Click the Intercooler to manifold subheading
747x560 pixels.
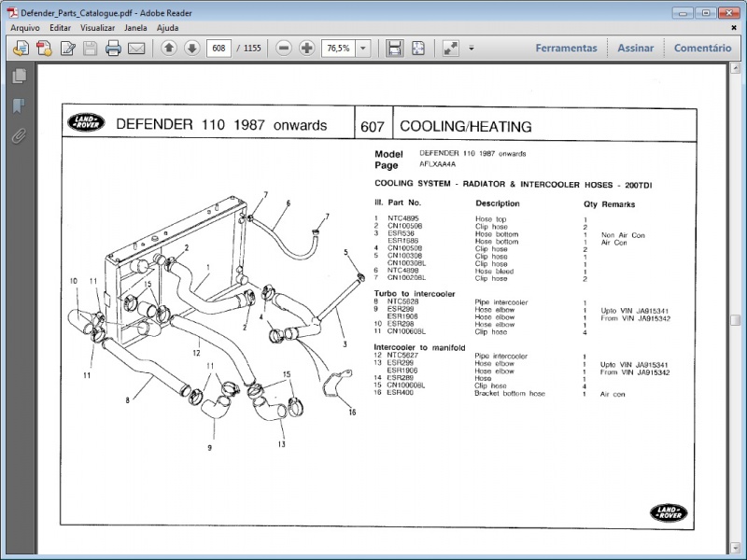(419, 347)
